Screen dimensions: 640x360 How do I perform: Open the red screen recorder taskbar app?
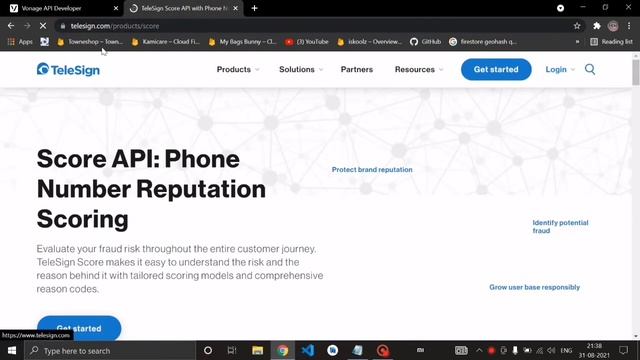[x=383, y=351]
